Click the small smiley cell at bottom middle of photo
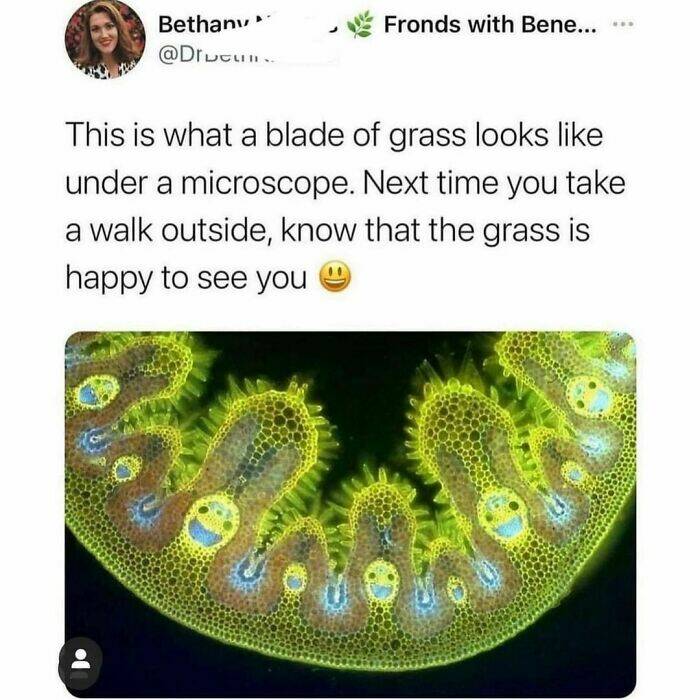 [x=381, y=579]
